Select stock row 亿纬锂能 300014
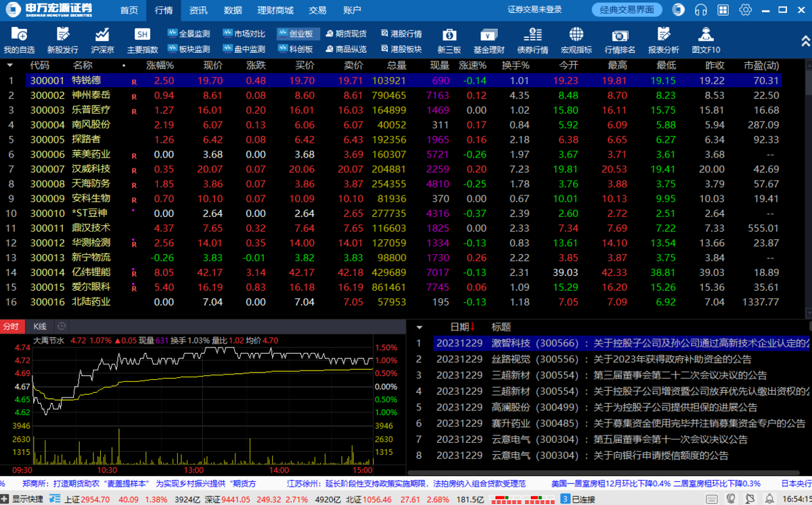This screenshot has width=812, height=505. pyautogui.click(x=403, y=272)
